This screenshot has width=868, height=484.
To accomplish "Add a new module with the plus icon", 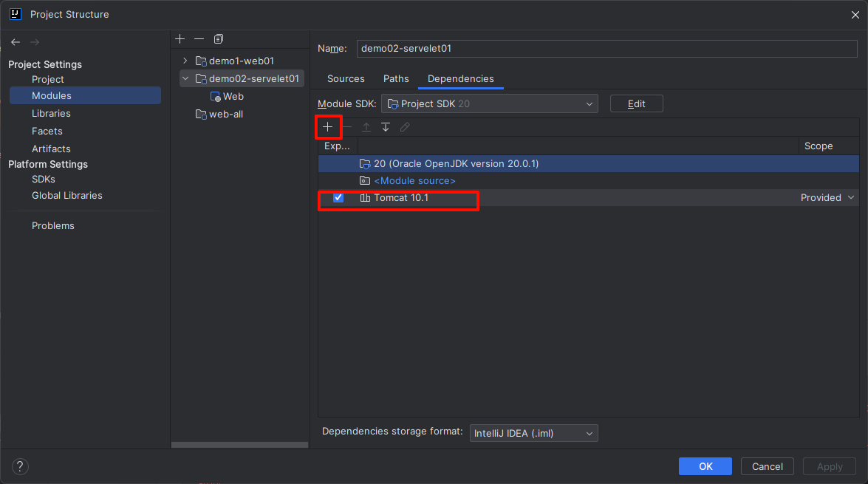I will 180,38.
